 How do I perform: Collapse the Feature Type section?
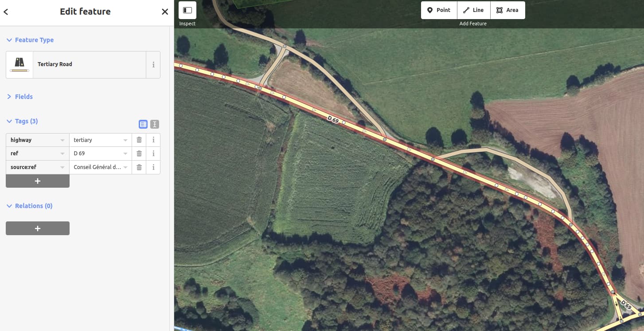[30, 40]
